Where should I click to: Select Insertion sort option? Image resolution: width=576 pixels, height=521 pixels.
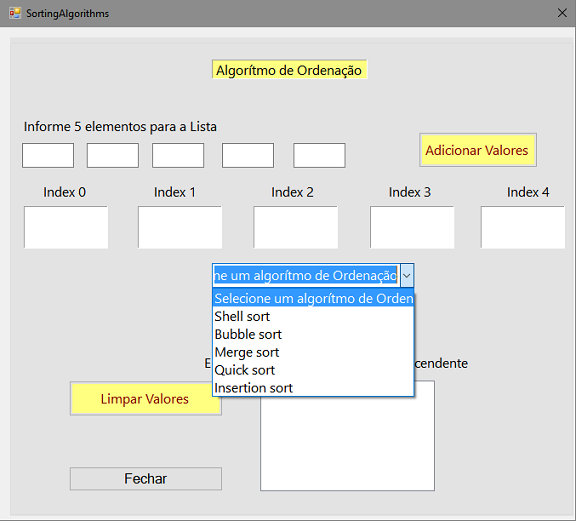(313, 388)
